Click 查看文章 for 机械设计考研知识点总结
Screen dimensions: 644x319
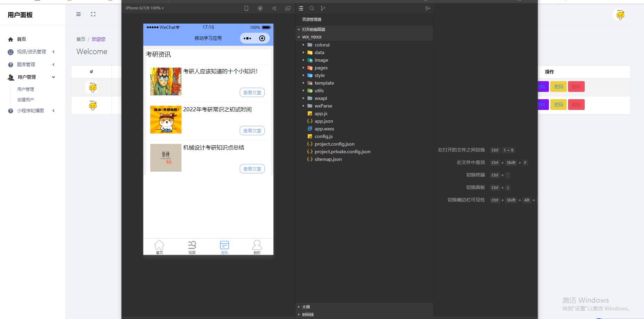(x=252, y=169)
